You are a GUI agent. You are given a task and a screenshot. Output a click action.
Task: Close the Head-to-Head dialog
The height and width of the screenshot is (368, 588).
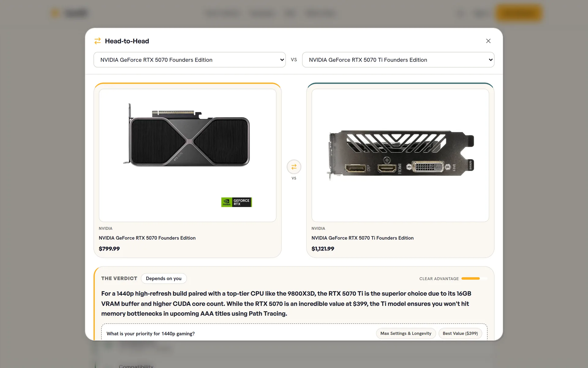488,41
